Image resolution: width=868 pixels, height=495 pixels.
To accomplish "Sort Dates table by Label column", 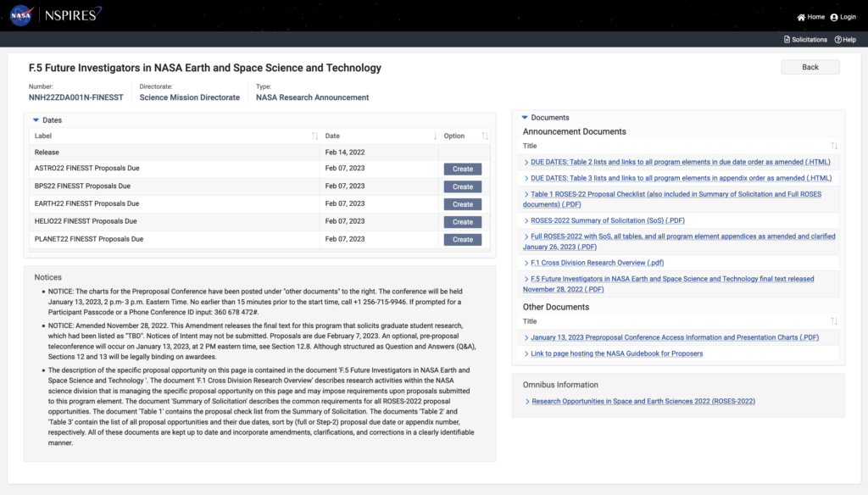I will click(x=314, y=136).
